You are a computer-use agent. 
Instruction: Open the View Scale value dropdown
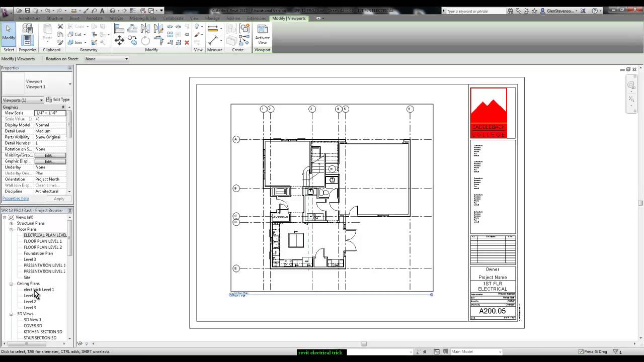50,113
